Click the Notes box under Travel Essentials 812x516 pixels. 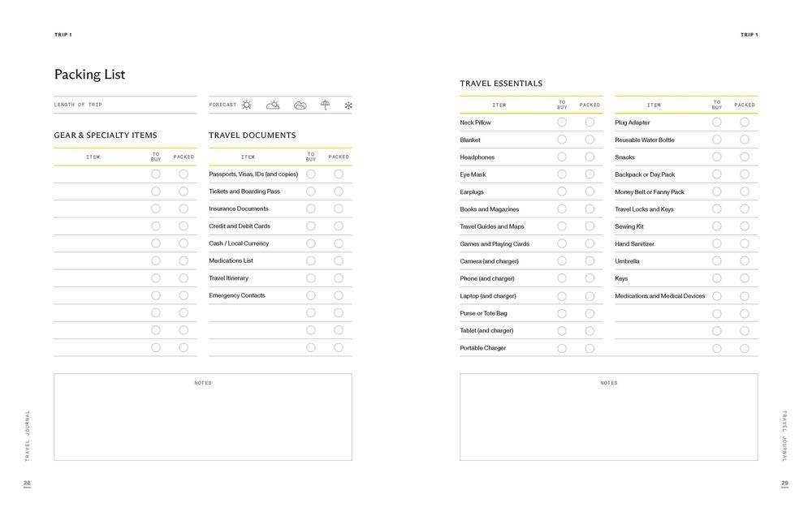pos(608,418)
